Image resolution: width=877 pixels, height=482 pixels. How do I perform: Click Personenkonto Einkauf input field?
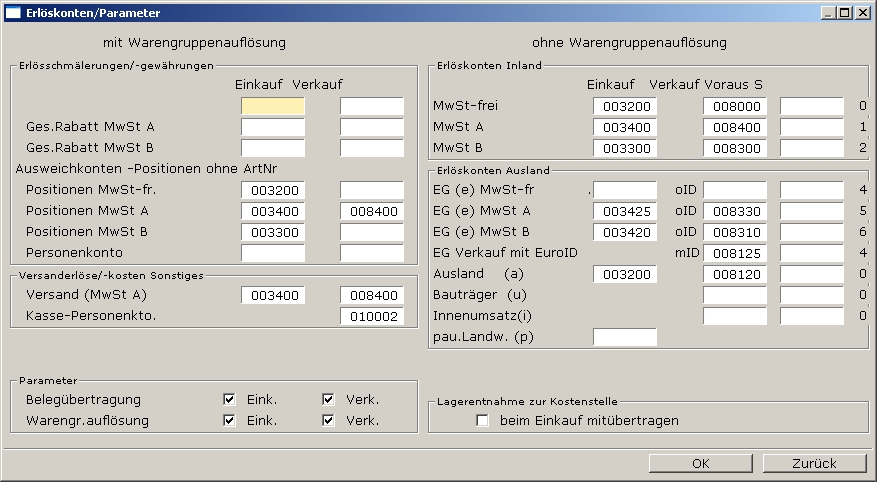(273, 253)
